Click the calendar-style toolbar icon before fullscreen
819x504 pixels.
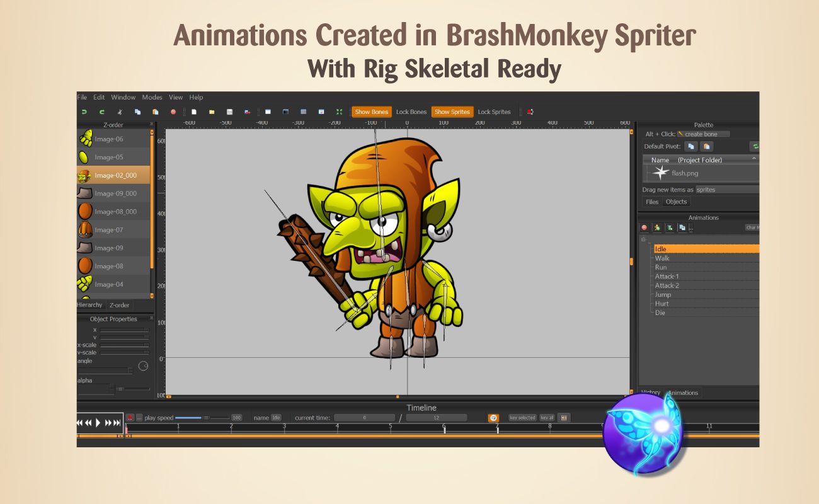click(321, 112)
